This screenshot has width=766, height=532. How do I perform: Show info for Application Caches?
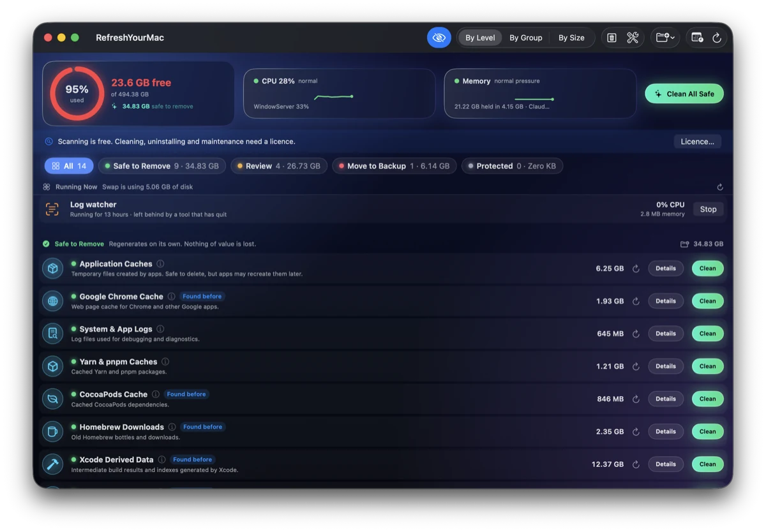pyautogui.click(x=160, y=263)
